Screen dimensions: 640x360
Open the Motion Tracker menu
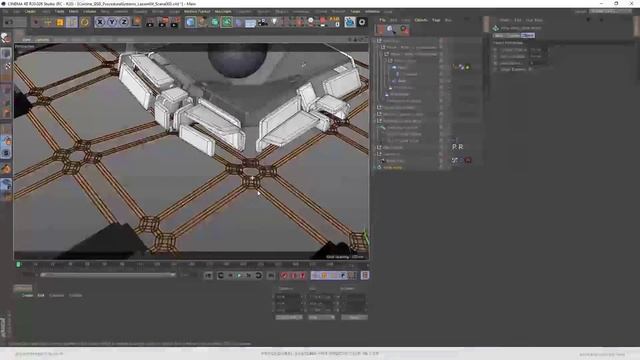point(197,11)
